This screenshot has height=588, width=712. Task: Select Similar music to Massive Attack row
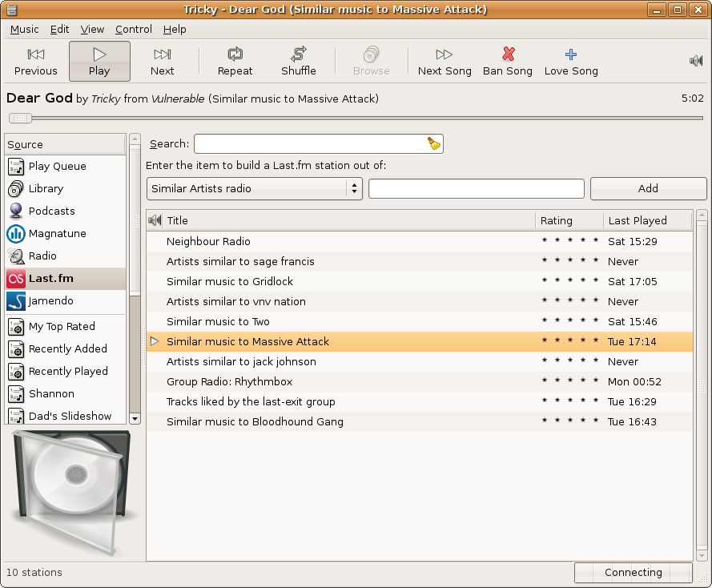click(x=420, y=341)
